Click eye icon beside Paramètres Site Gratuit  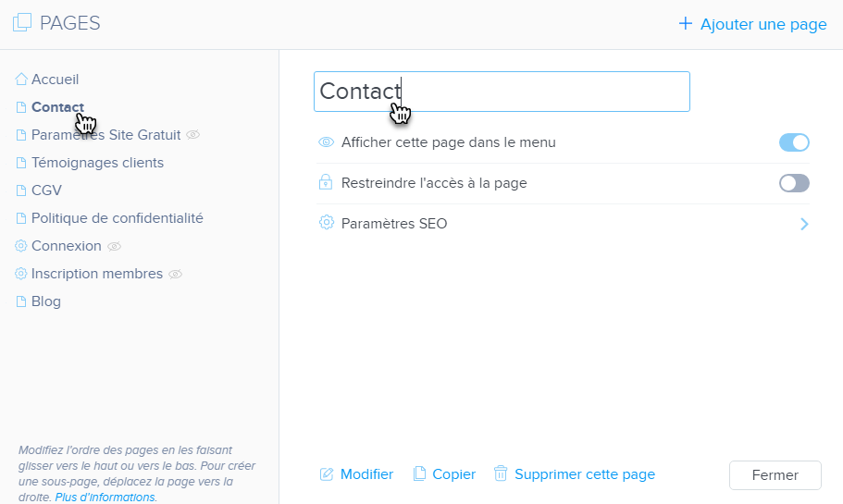coord(192,135)
